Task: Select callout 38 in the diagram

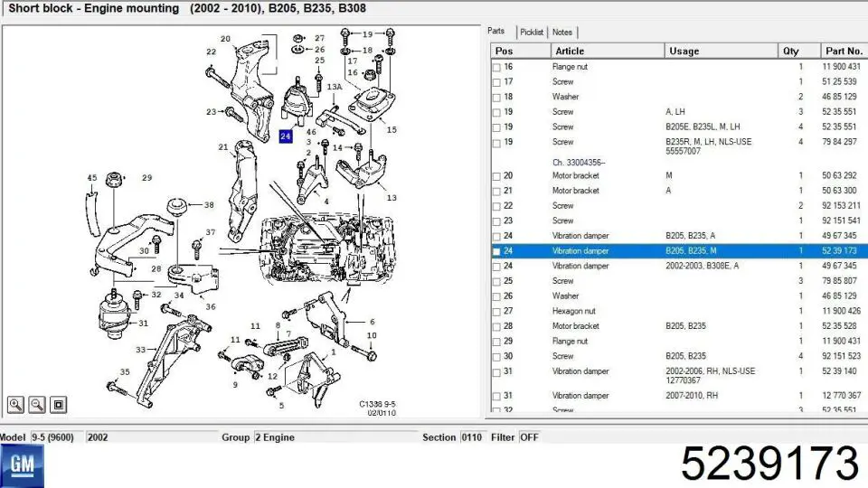Action: 209,205
